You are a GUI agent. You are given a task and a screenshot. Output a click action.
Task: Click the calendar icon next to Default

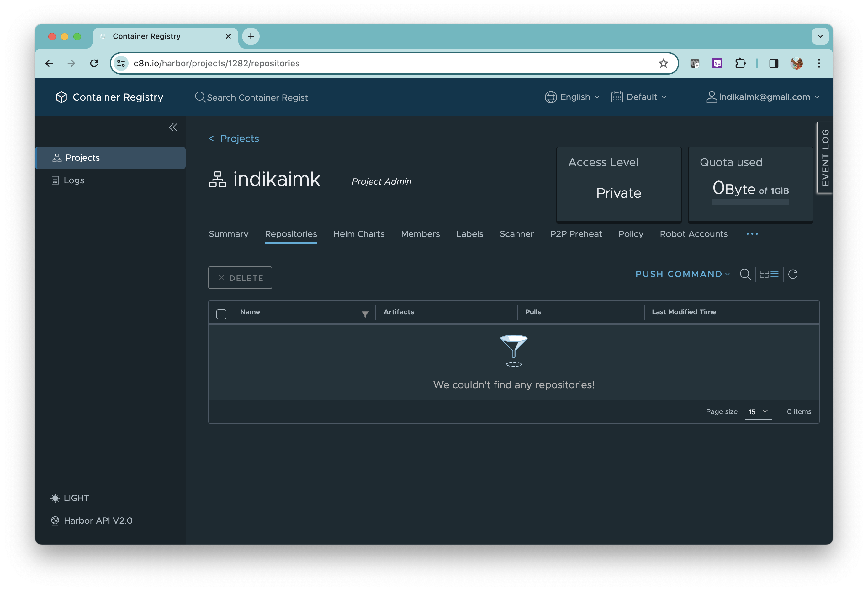617,97
